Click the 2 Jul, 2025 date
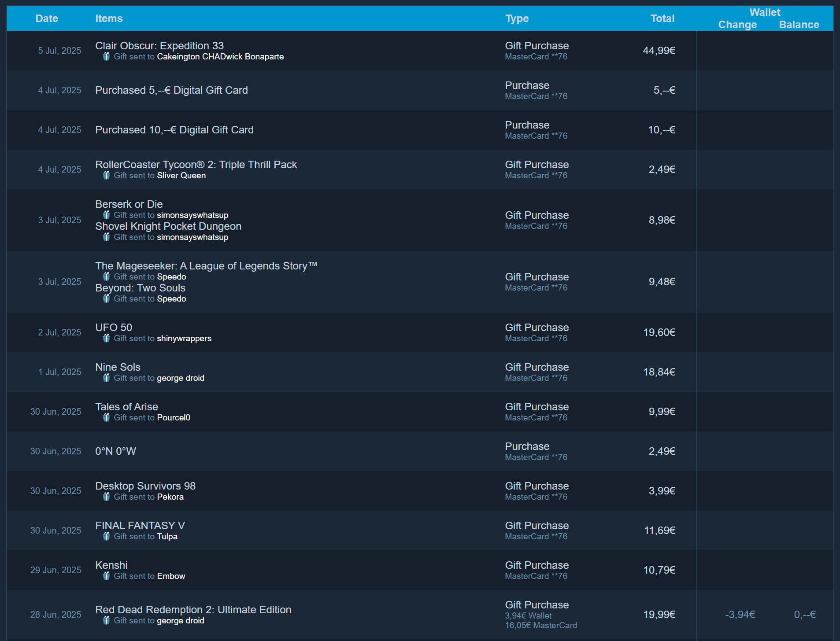 coord(59,332)
